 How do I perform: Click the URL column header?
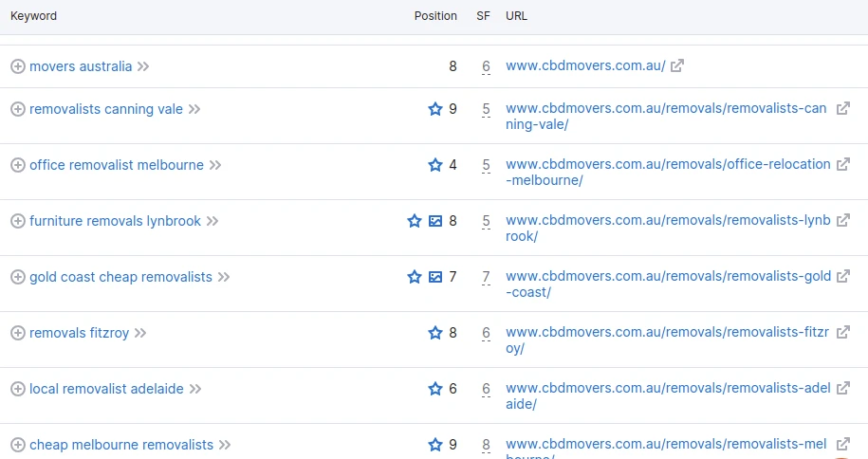tap(516, 16)
